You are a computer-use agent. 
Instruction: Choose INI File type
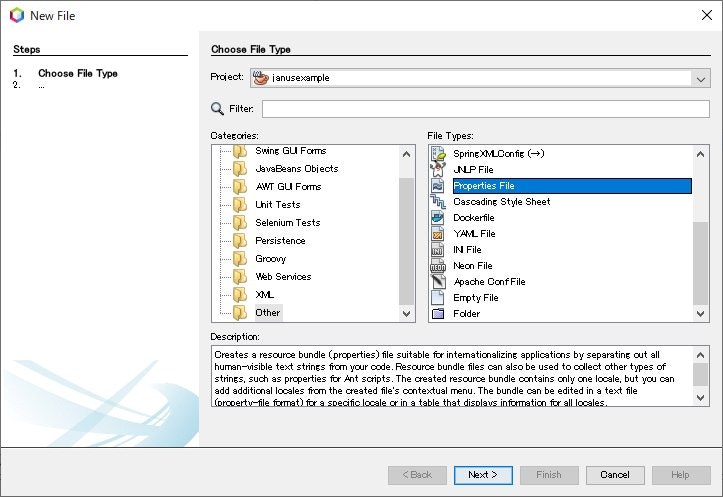click(x=467, y=250)
